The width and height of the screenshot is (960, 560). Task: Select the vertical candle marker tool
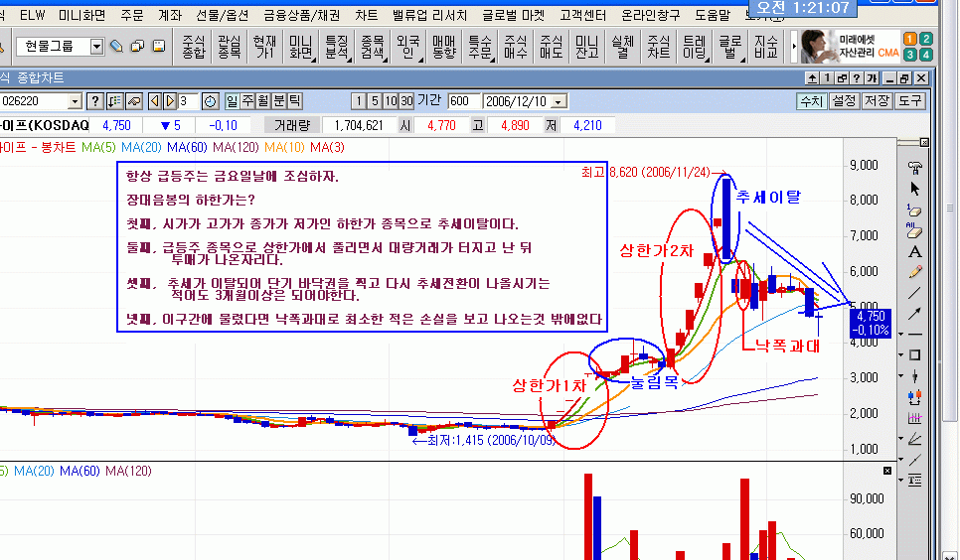(914, 376)
